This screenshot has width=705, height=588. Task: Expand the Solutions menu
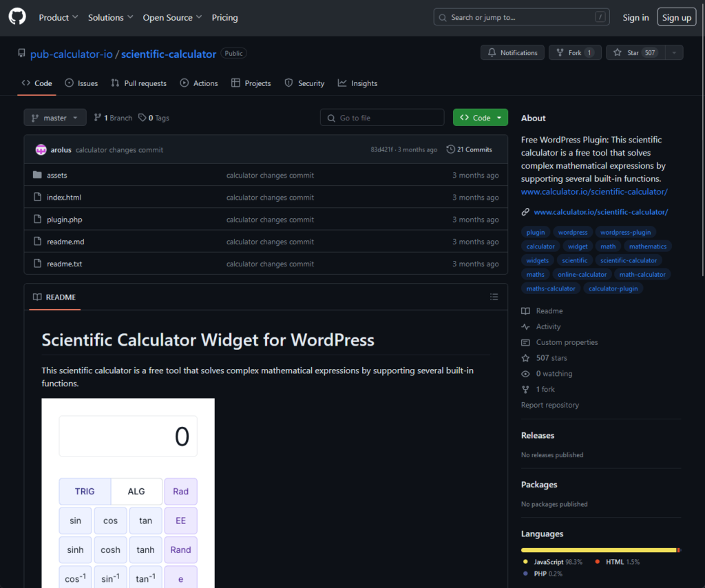click(x=111, y=17)
